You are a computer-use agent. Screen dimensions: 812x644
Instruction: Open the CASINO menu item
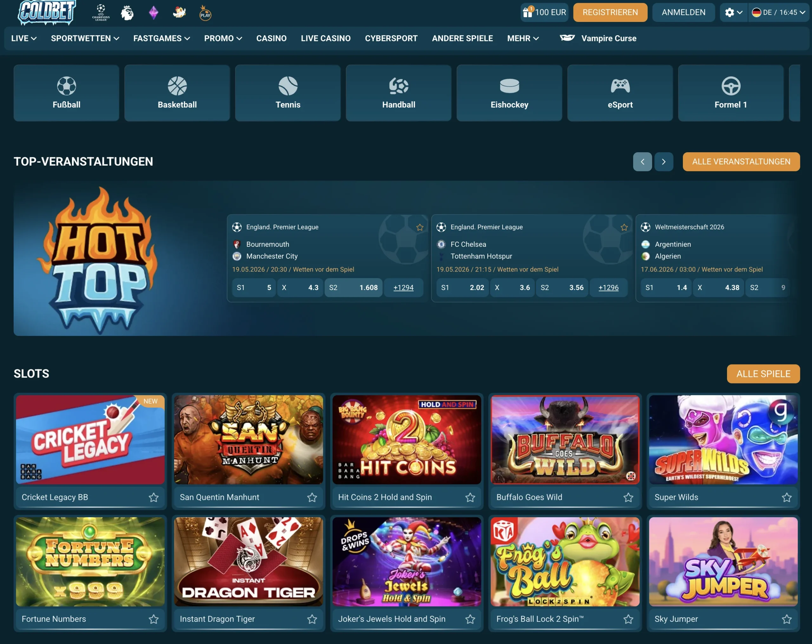pos(271,38)
